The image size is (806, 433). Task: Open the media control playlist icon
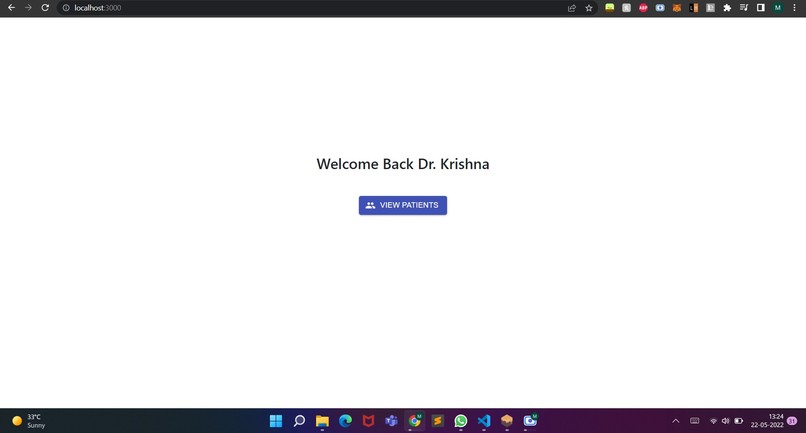(x=744, y=8)
